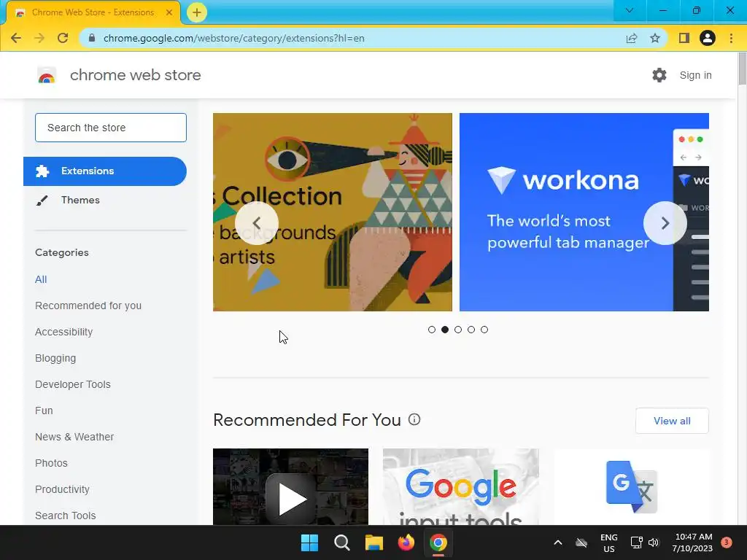747x560 pixels.
Task: Open Windows taskbar search
Action: 342,542
